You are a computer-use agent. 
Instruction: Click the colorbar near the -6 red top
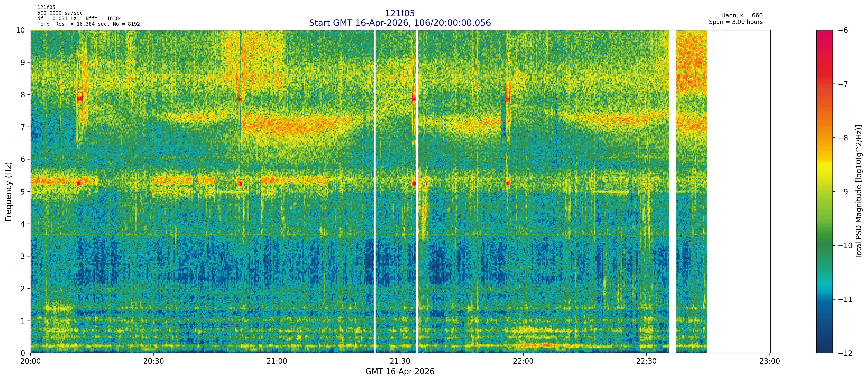(x=824, y=34)
